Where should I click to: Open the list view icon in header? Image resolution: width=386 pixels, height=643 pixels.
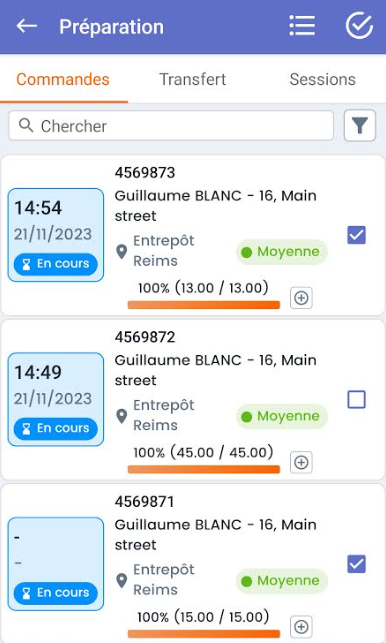click(x=302, y=26)
